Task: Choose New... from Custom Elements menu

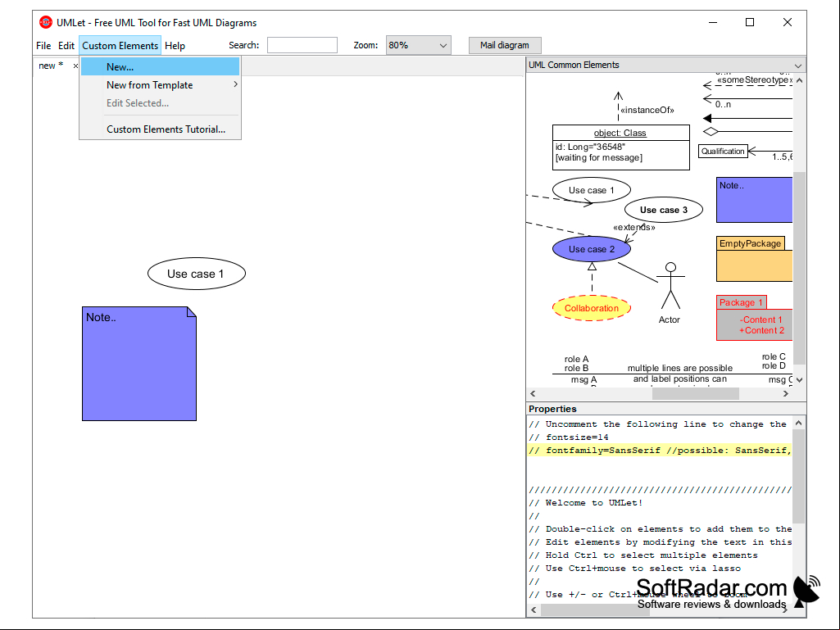Action: click(160, 67)
